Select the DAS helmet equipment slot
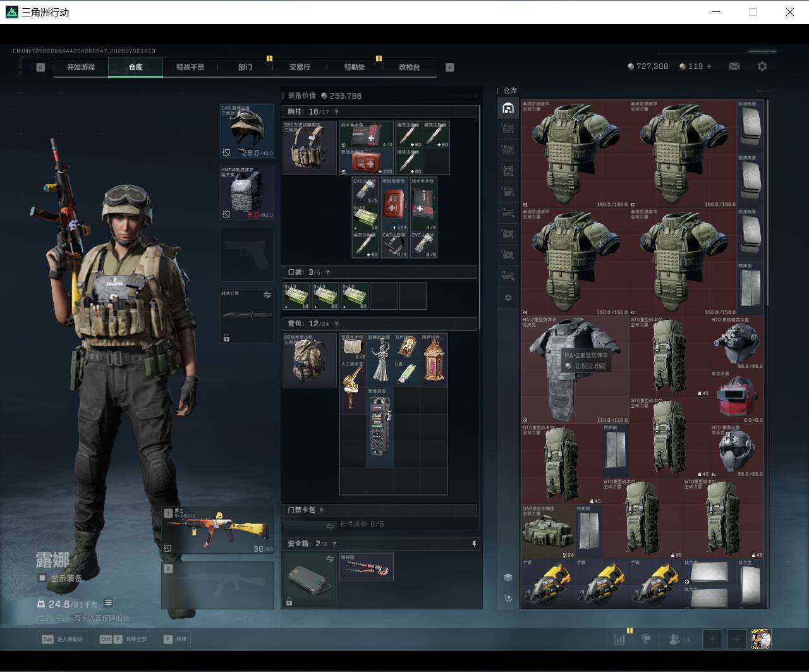The height and width of the screenshot is (672, 809). [x=247, y=131]
